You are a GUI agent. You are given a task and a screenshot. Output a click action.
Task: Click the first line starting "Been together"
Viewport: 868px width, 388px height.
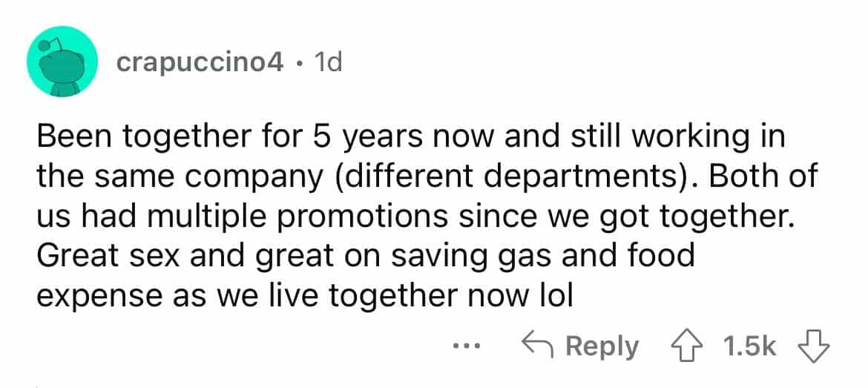point(410,137)
